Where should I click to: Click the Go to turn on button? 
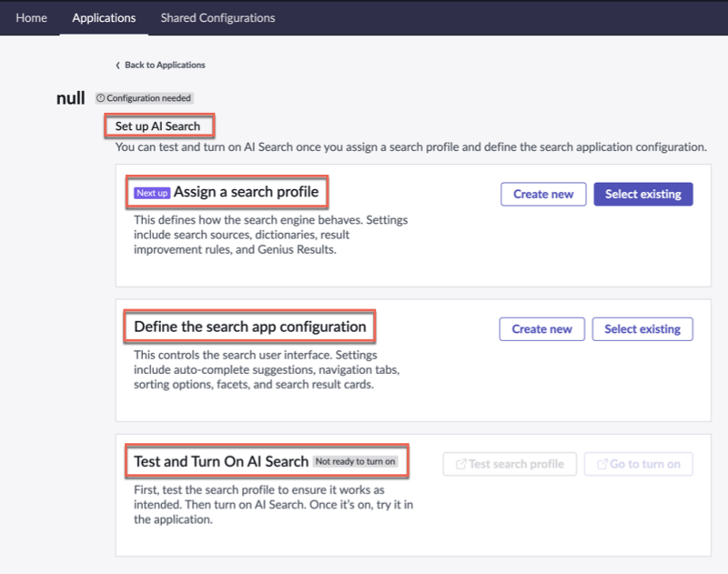click(x=639, y=464)
